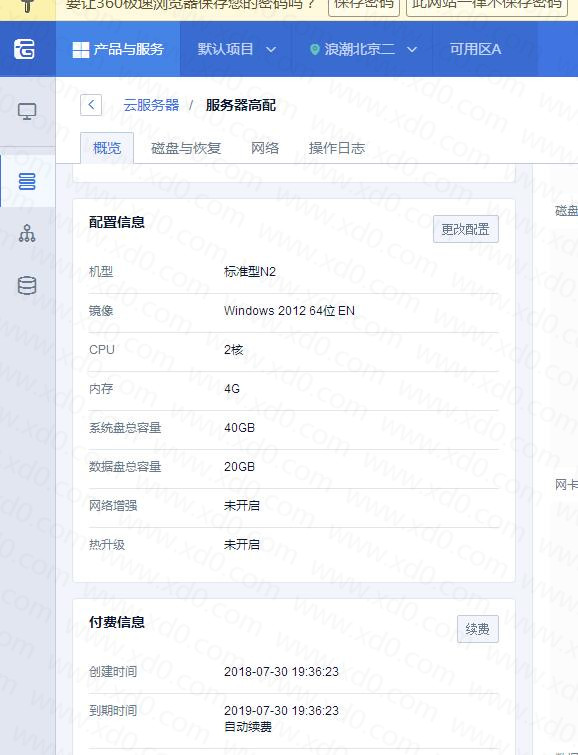Open the database storage sidebar icon

click(x=27, y=286)
